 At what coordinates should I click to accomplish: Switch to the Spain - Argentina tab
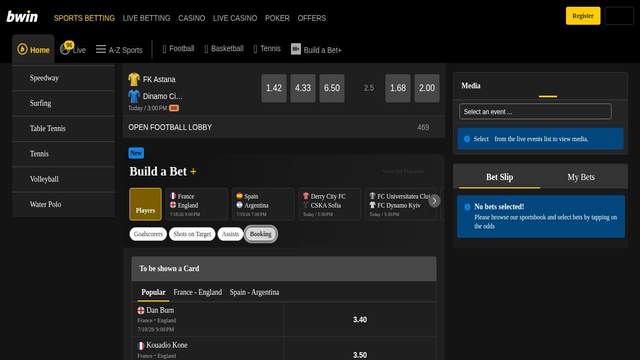pyautogui.click(x=254, y=292)
